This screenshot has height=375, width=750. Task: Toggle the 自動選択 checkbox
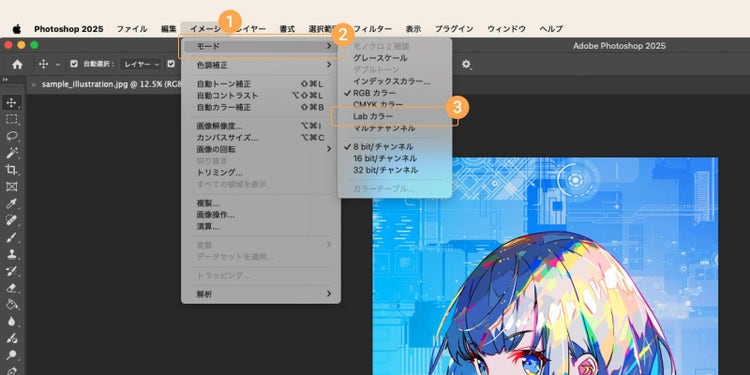coord(74,64)
